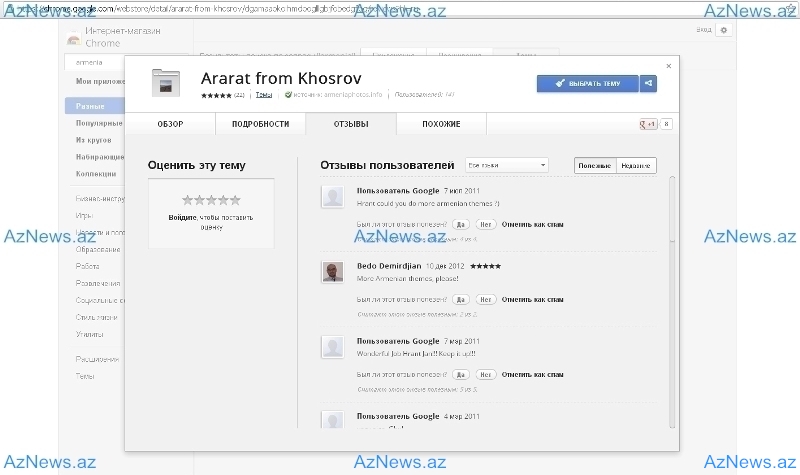Click Нет for the 7 июл 2011 review
The image size is (800, 475).
tap(485, 224)
